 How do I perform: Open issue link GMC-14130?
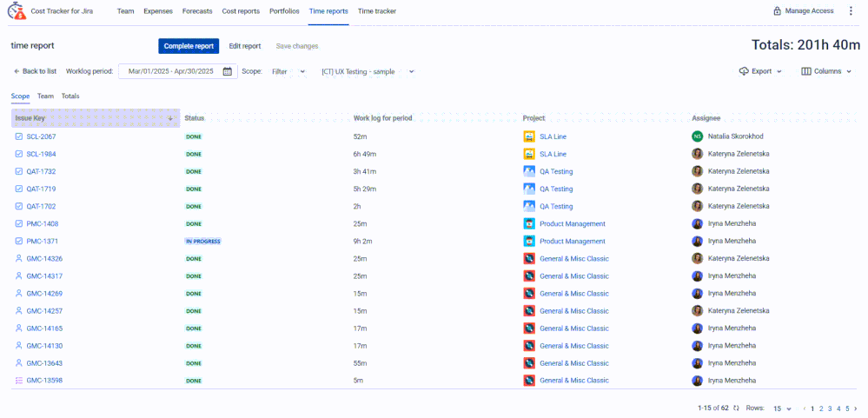[44, 346]
